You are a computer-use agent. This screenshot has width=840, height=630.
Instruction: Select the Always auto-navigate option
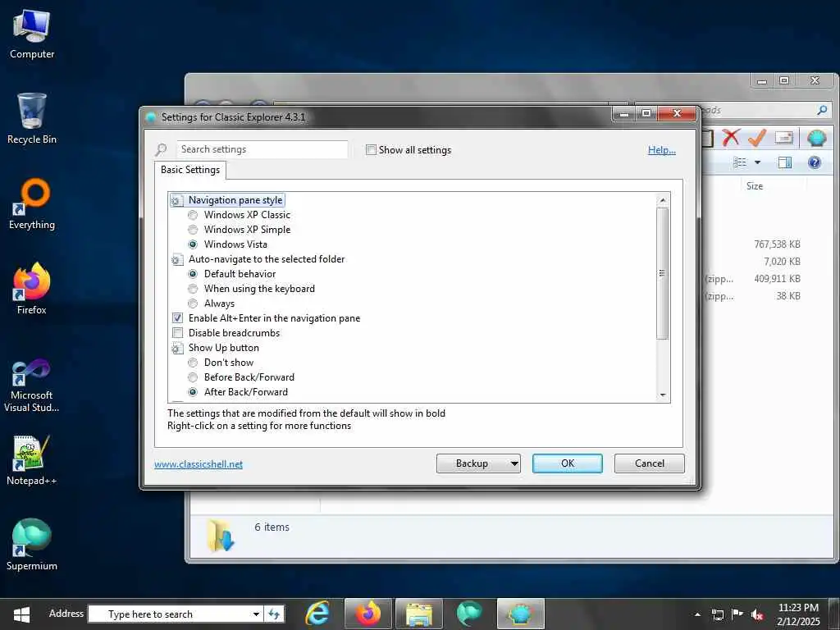tap(193, 304)
